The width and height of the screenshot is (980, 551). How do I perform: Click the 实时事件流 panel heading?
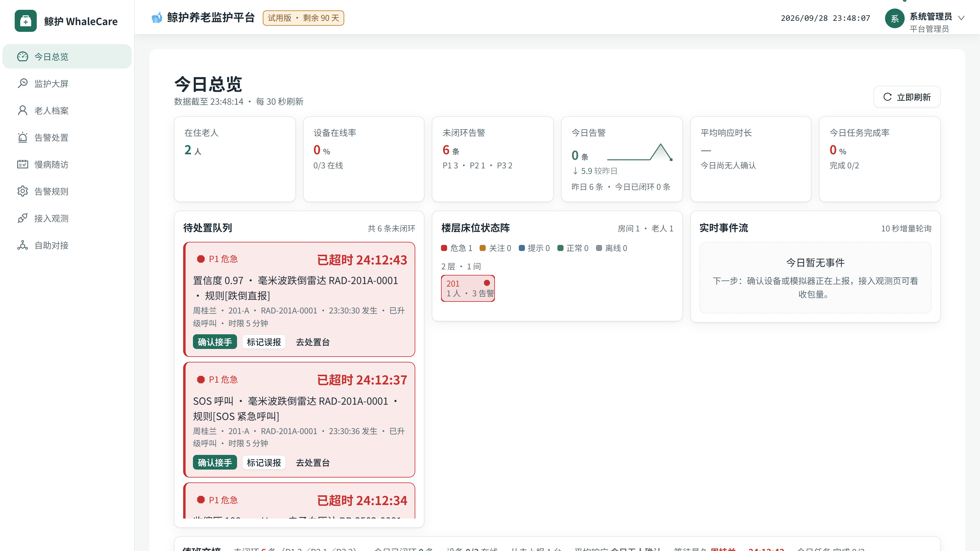tap(724, 228)
